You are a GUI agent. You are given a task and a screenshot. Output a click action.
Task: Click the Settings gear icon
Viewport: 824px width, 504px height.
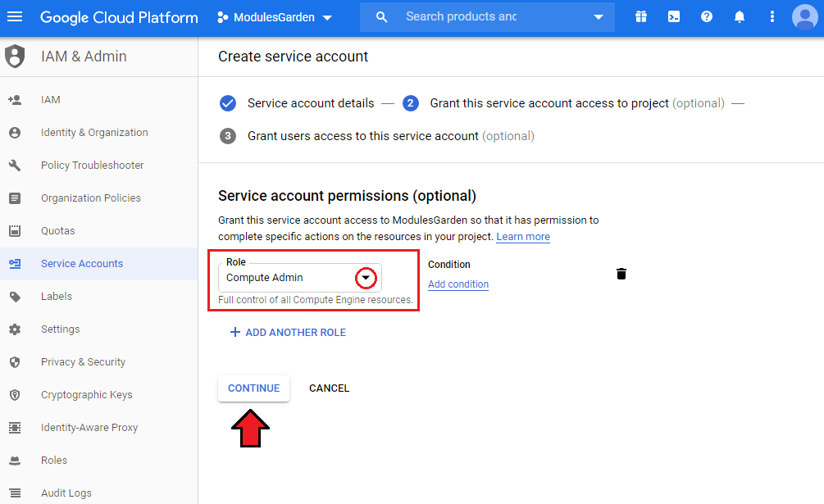15,329
